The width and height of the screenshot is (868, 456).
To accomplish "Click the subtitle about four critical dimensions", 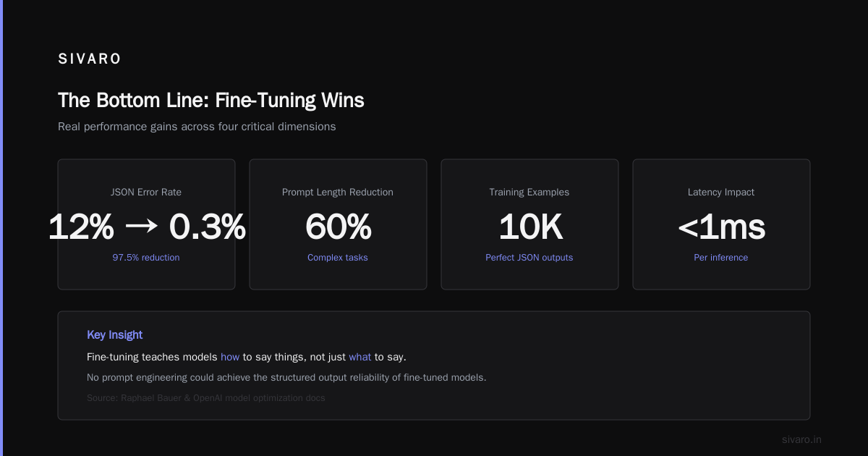I will coord(197,126).
